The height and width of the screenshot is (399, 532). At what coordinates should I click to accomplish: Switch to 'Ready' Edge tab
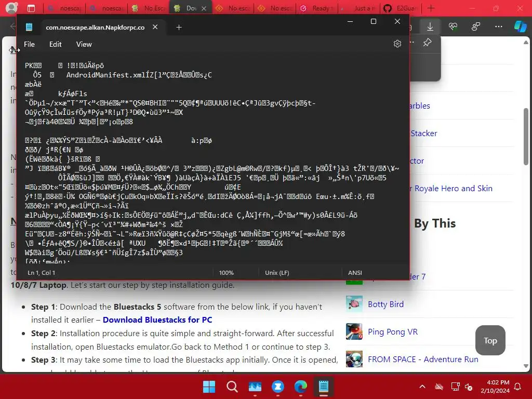pos(317,8)
